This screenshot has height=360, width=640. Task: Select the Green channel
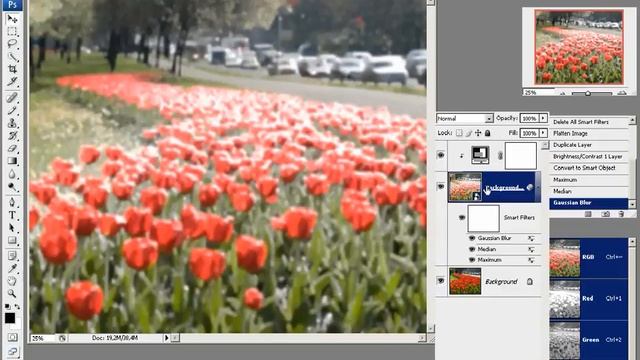[589, 340]
